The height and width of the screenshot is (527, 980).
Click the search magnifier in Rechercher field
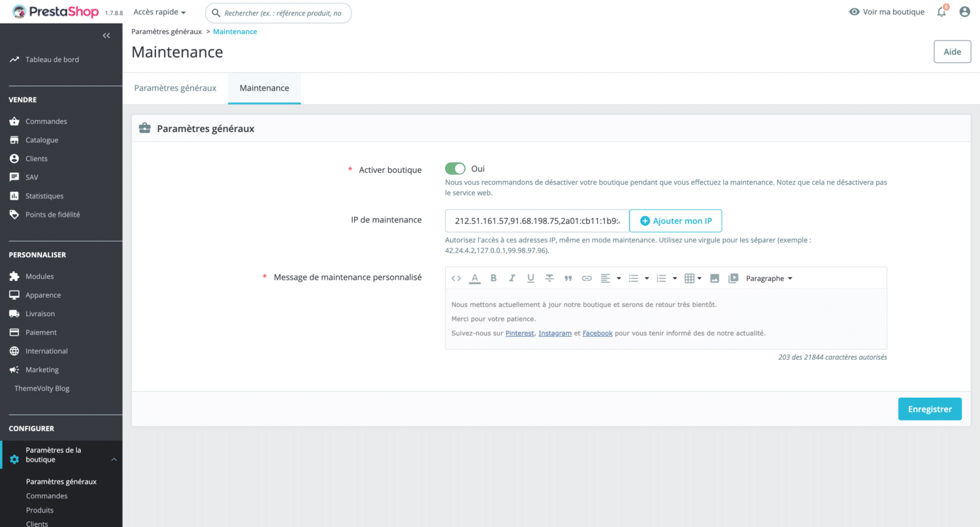coord(216,12)
